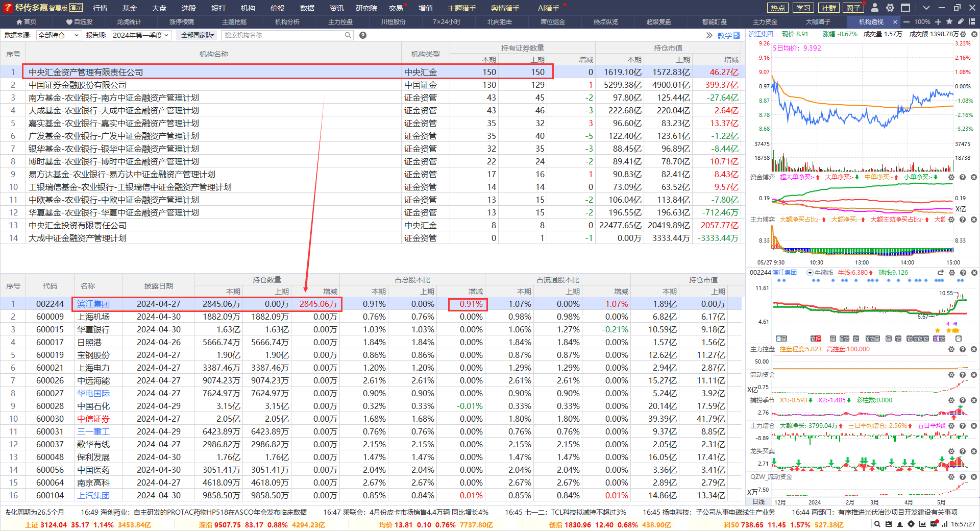Click the 热点 button
The width and height of the screenshot is (980, 531).
[x=778, y=8]
